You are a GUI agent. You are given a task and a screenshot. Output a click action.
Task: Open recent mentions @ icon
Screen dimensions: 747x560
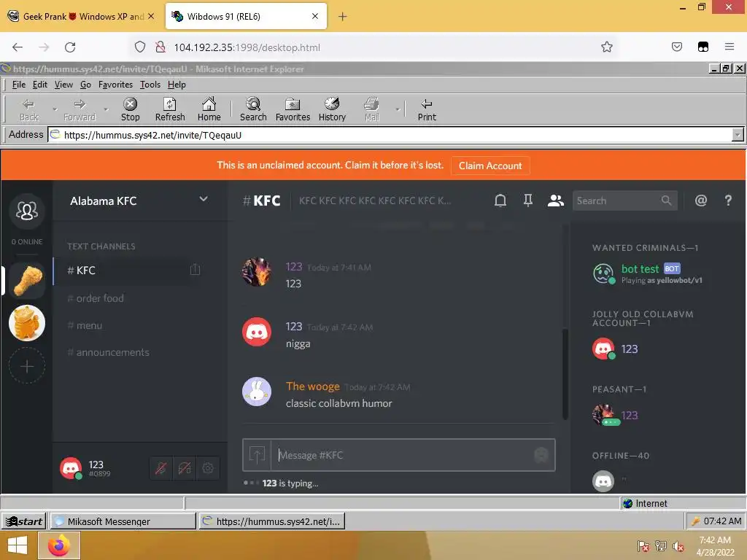coord(701,201)
